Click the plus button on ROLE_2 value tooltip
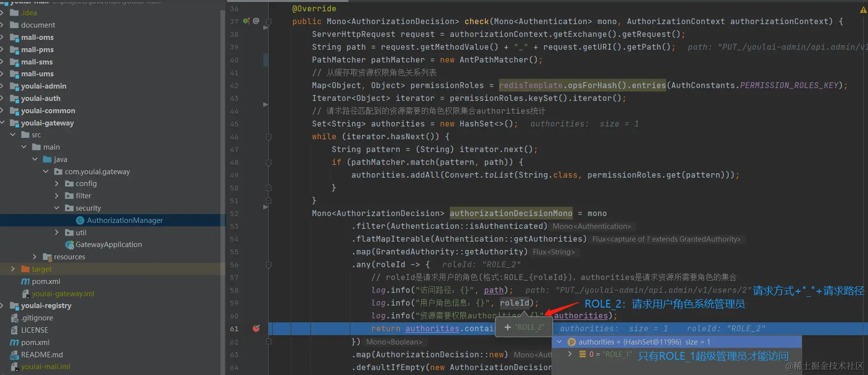The height and width of the screenshot is (375, 868). coord(508,327)
